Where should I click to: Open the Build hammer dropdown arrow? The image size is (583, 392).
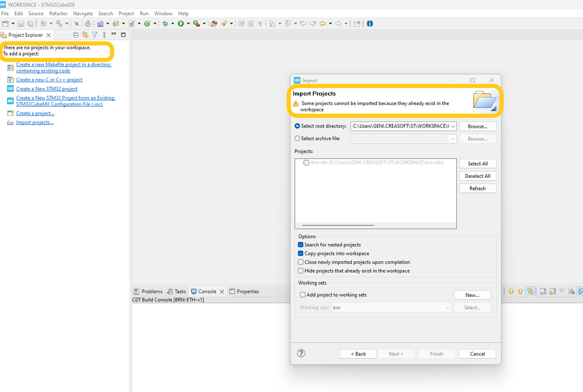click(67, 23)
